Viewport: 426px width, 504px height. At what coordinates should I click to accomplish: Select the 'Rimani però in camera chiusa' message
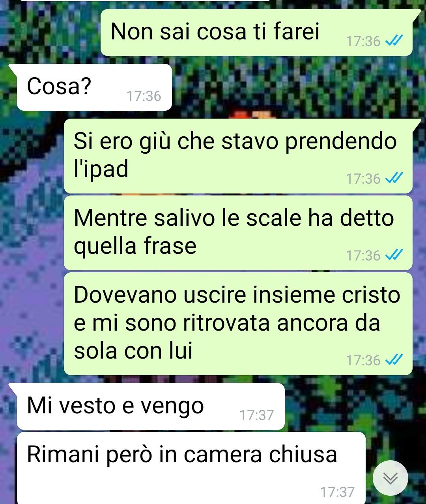(191, 468)
